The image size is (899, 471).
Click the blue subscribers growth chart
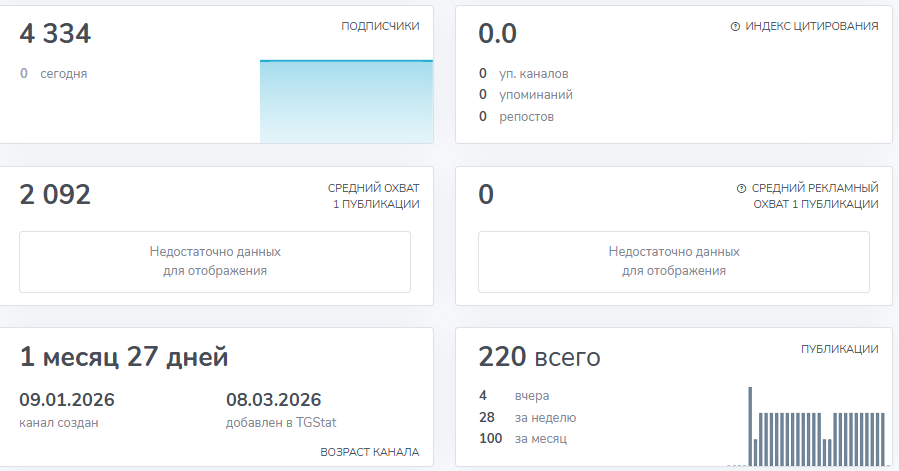pyautogui.click(x=346, y=101)
